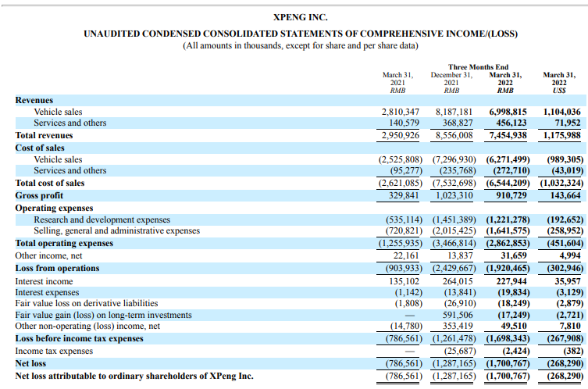The image size is (588, 389).
Task: Select Other income value 31,659
Action: (514, 256)
